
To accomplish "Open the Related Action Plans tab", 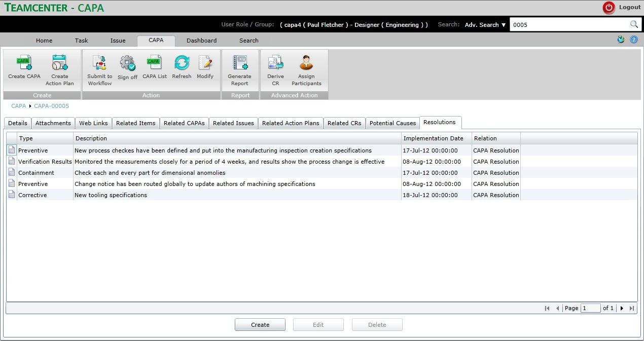I will coord(291,123).
